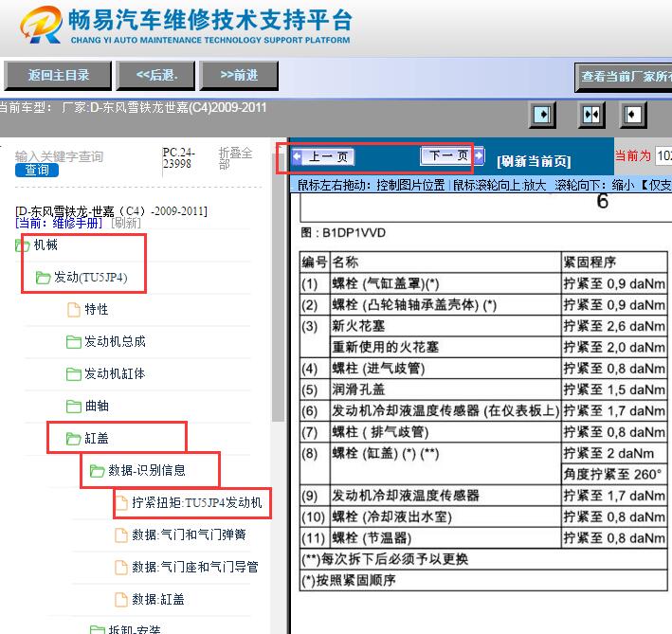This screenshot has width=672, height=634.
Task: Expand the 发动机缸体 folder
Action: [74, 374]
